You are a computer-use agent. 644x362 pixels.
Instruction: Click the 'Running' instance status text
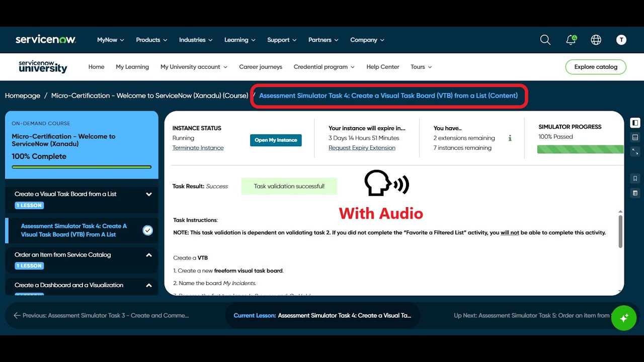pyautogui.click(x=183, y=138)
